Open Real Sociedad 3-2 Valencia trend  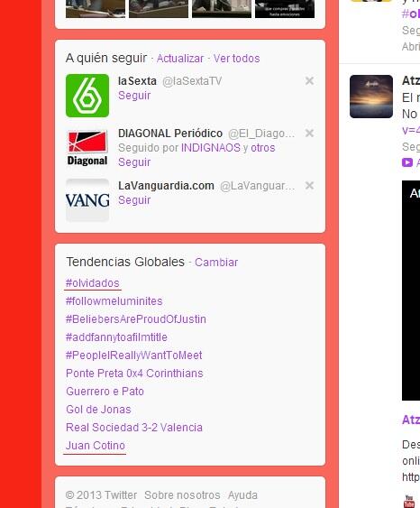[x=134, y=428]
